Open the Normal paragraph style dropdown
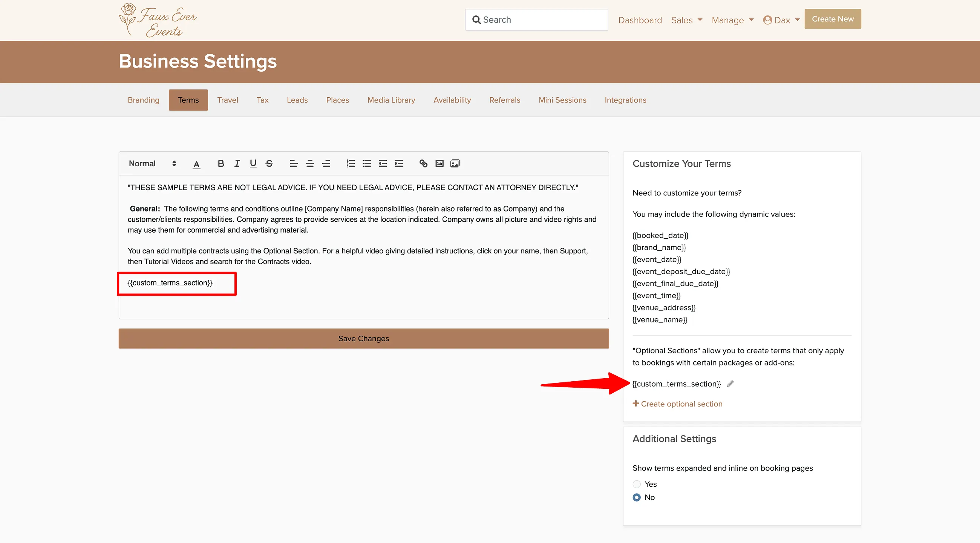The image size is (980, 543). [152, 164]
